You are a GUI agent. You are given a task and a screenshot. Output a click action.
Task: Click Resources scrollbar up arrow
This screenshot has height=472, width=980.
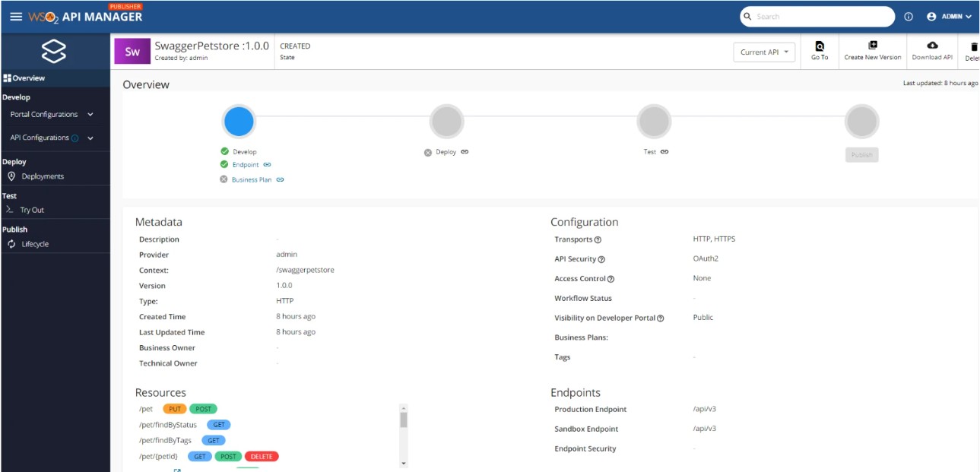[404, 407]
